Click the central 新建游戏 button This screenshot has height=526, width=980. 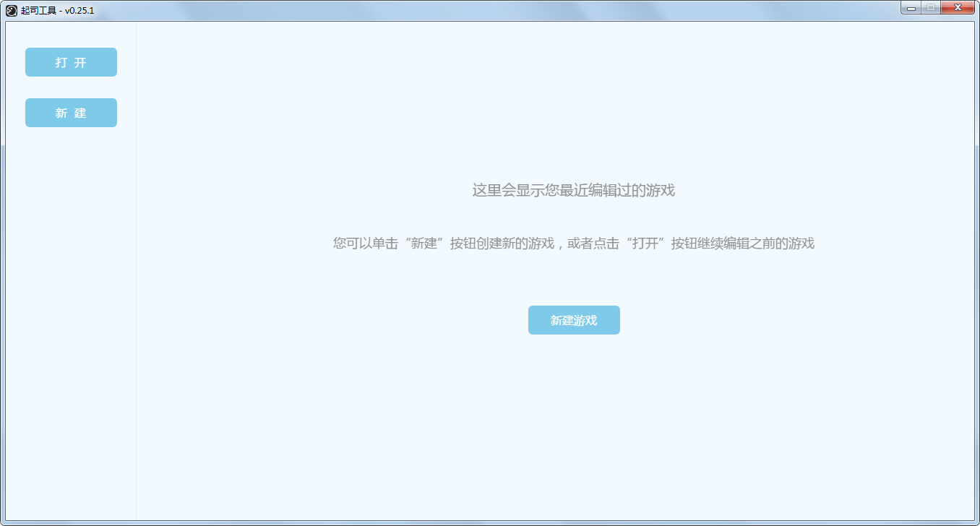(574, 320)
